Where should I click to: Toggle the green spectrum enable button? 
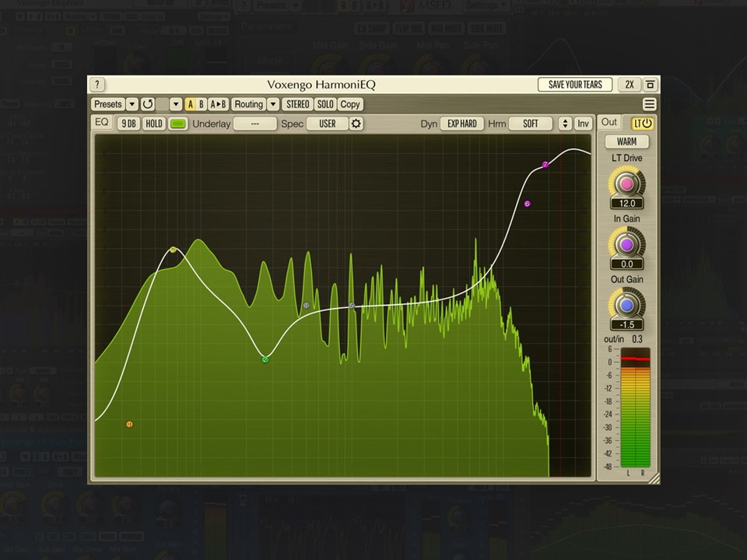[177, 124]
